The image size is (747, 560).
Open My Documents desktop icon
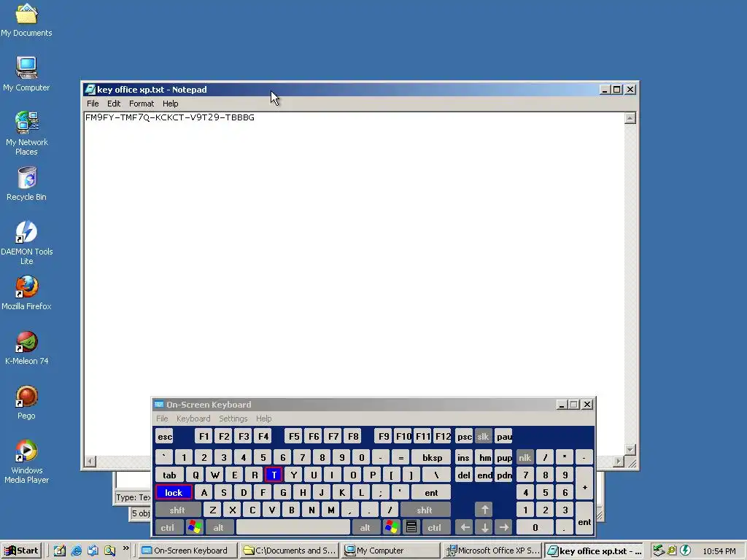click(27, 20)
